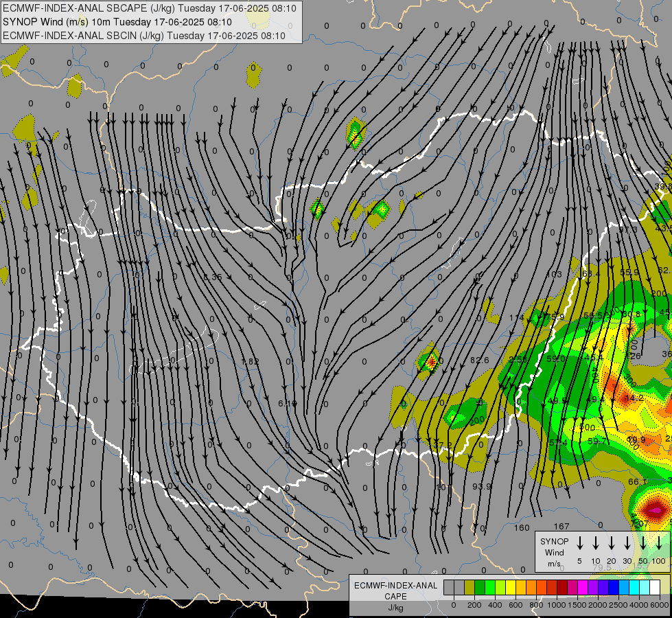Click the 600 tick label on CAPE scale
The height and width of the screenshot is (618, 672).
click(x=515, y=605)
